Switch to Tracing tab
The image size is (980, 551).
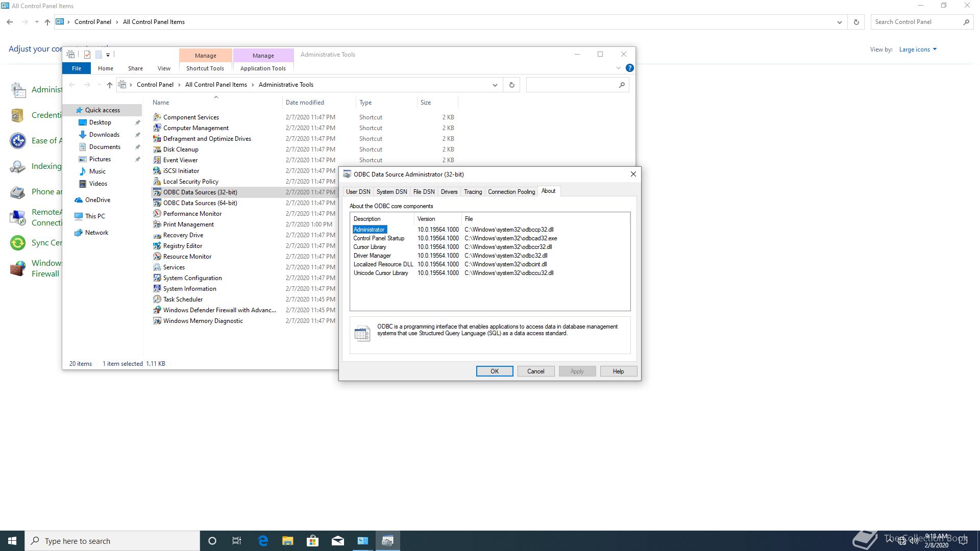point(473,192)
